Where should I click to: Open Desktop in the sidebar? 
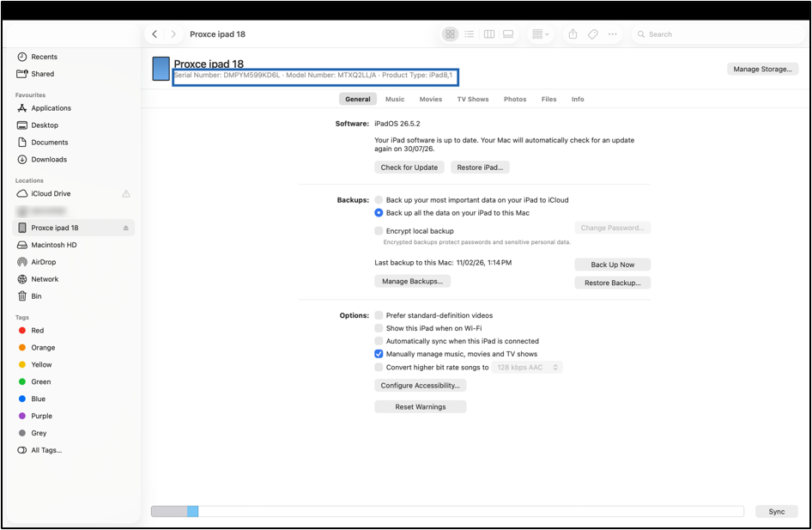[x=73, y=125]
